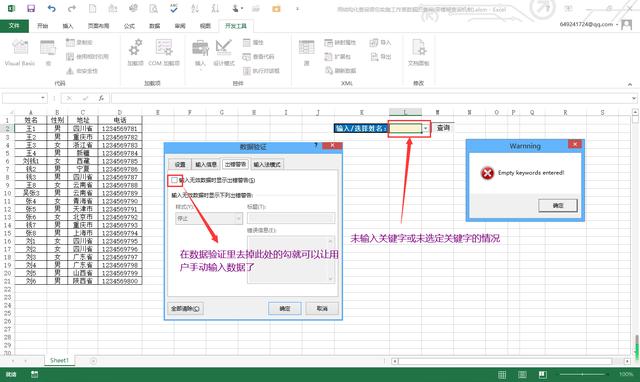
Task: Click the Title (标题) field in Data Validation
Action: coord(291,218)
